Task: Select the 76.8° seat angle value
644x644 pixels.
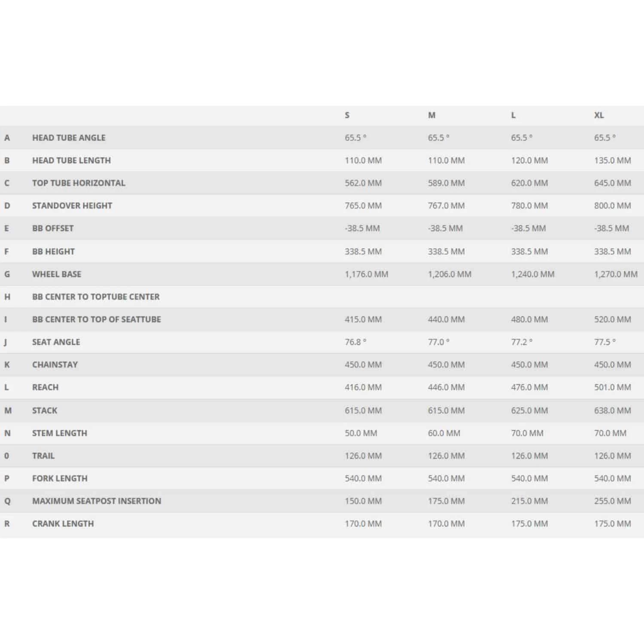Action: (355, 342)
